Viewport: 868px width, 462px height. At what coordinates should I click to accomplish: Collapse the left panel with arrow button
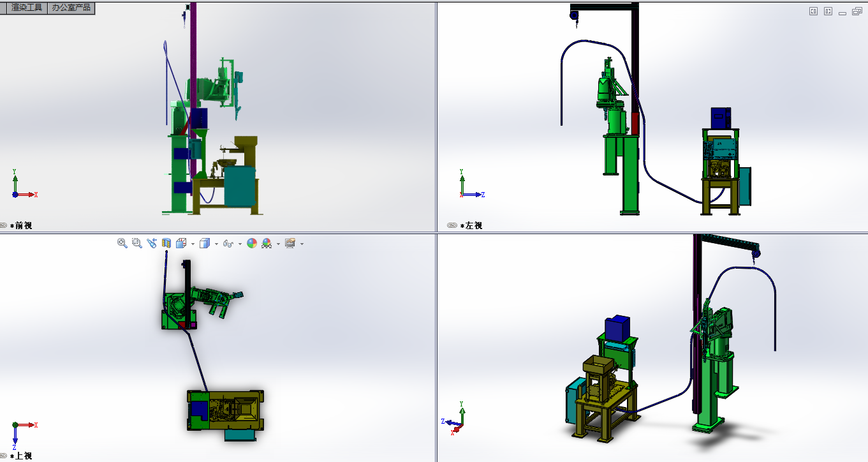click(814, 11)
